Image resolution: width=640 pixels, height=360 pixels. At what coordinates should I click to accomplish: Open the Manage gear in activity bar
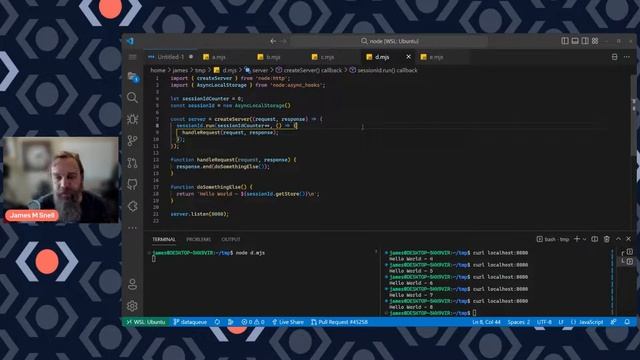pos(132,306)
